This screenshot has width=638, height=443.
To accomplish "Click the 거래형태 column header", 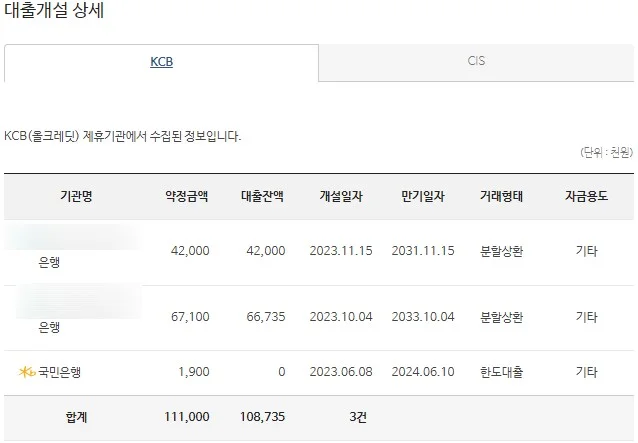I will 502,196.
